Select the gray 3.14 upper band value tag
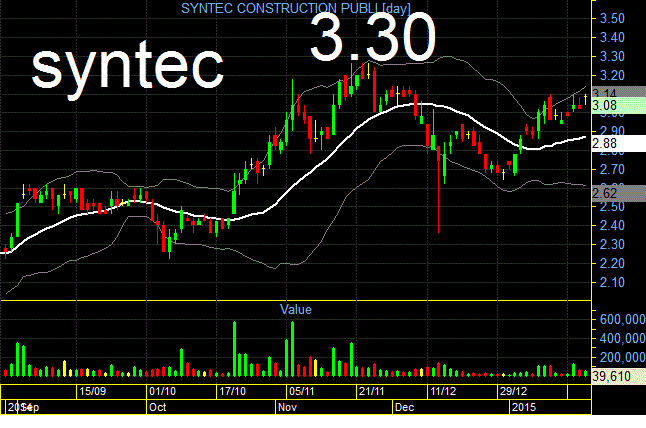This screenshot has height=428, width=646. 619,92
